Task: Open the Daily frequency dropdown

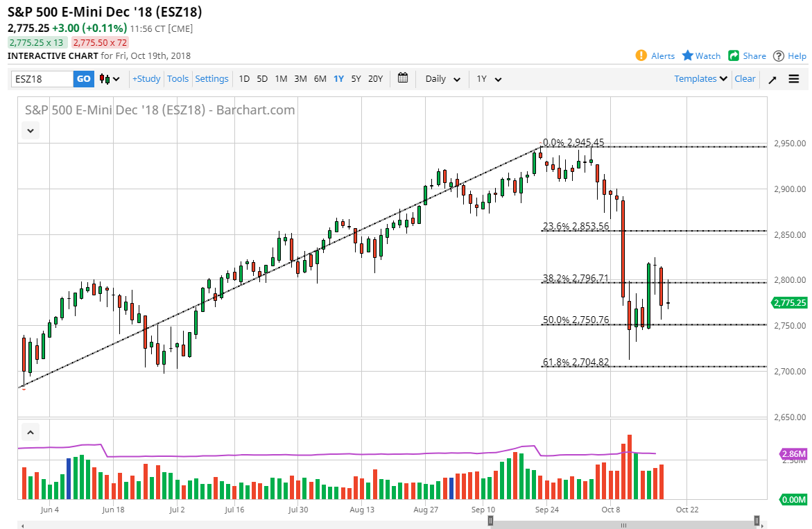Action: (x=442, y=79)
